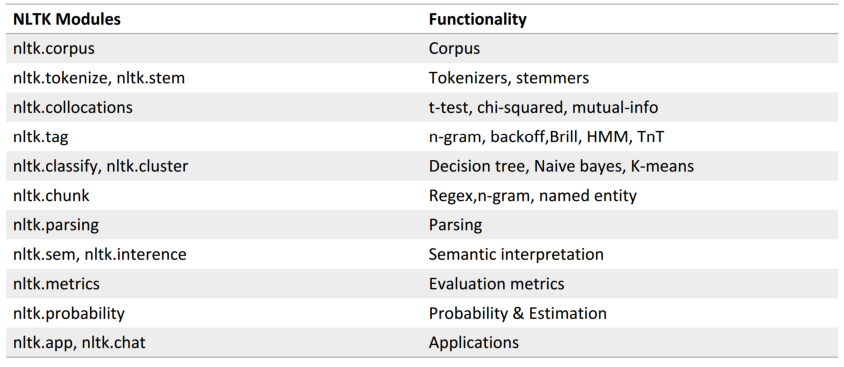The width and height of the screenshot is (844, 367).
Task: Click the Applications functionality cell
Action: [474, 342]
